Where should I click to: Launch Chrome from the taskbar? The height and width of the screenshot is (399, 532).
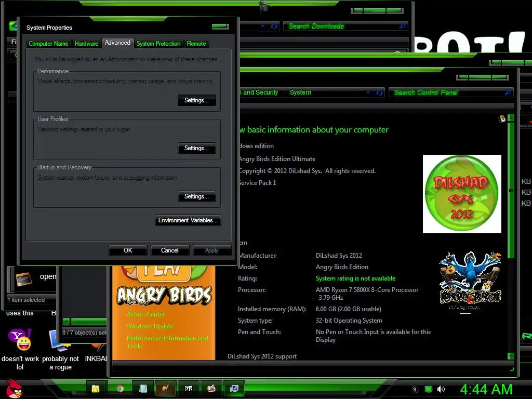coord(120,389)
